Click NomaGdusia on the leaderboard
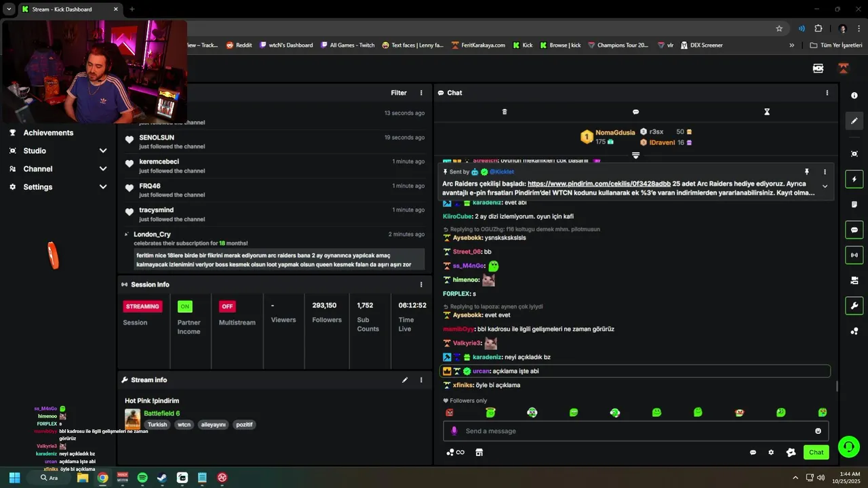 (615, 132)
